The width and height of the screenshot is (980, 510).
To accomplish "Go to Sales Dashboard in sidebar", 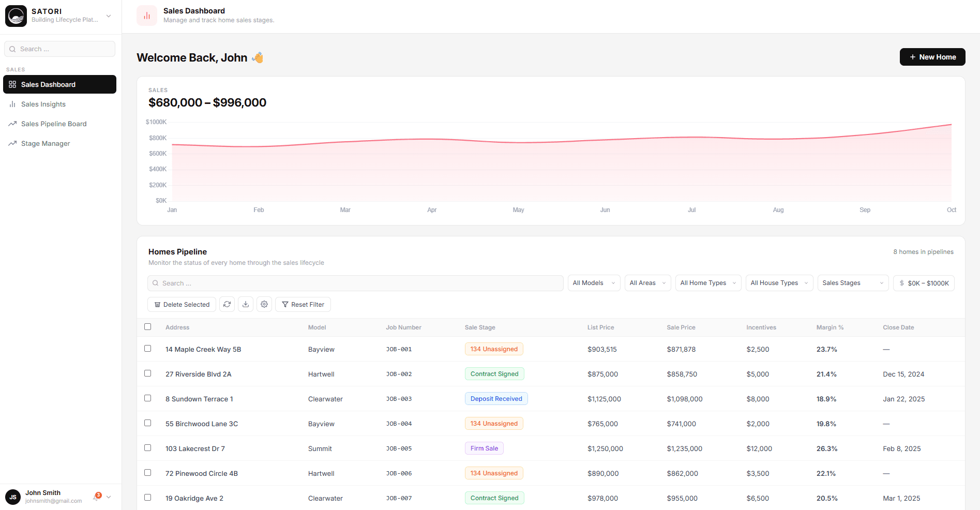I will tap(59, 84).
